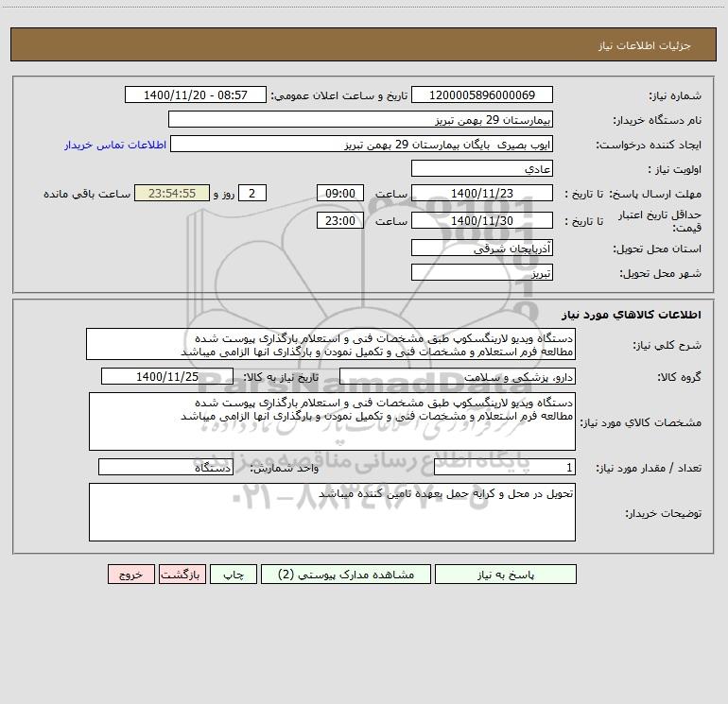
Task: Click the تاریخ نیاز به کالا label
Action: pyautogui.click(x=281, y=377)
